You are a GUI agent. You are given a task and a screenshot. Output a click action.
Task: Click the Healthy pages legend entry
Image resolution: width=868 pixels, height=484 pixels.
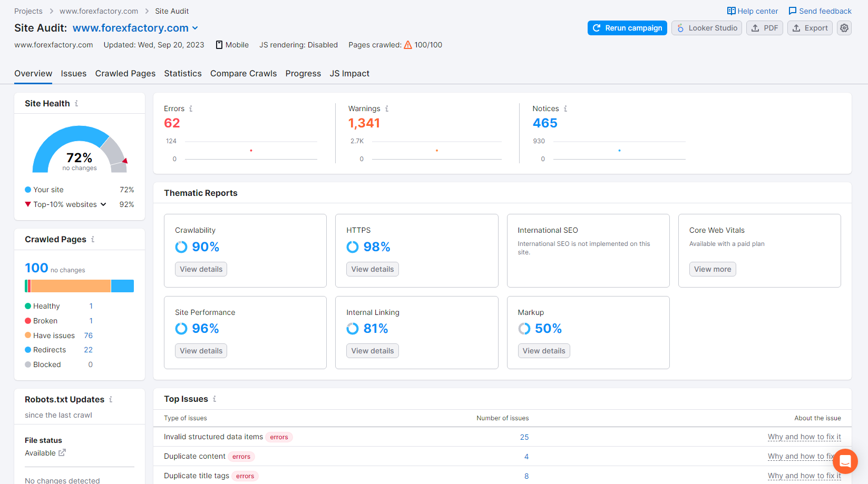point(42,306)
